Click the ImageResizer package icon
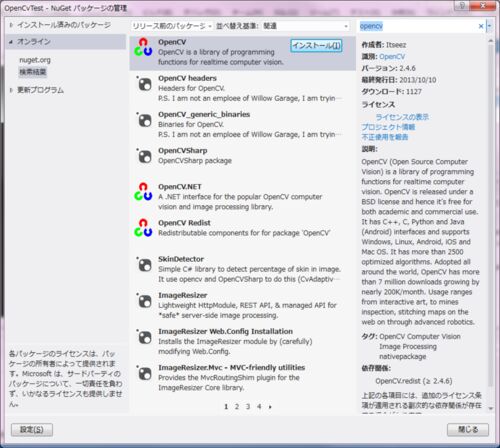Screen dimensions: 500x448 pos(145,301)
